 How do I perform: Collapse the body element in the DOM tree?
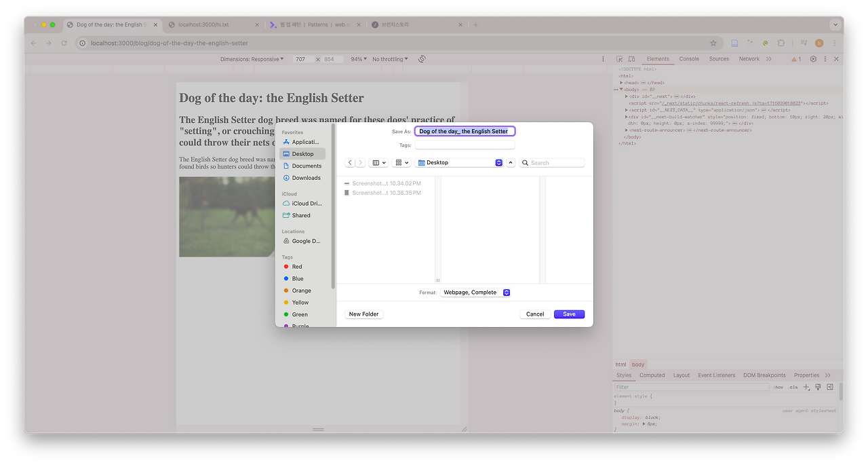[x=621, y=90]
